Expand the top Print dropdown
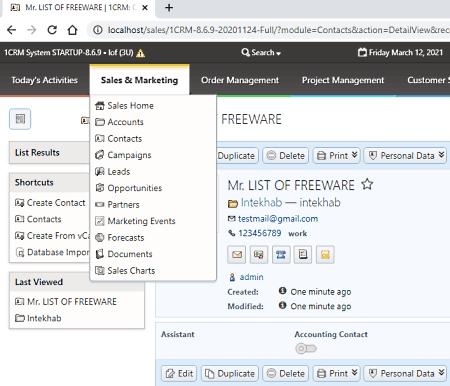This screenshot has width=450, height=386. click(x=355, y=155)
